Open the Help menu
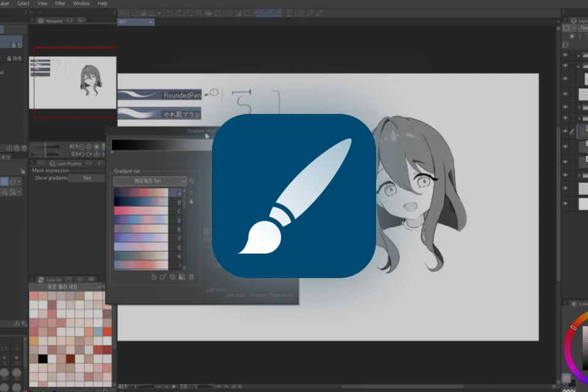 102,4
